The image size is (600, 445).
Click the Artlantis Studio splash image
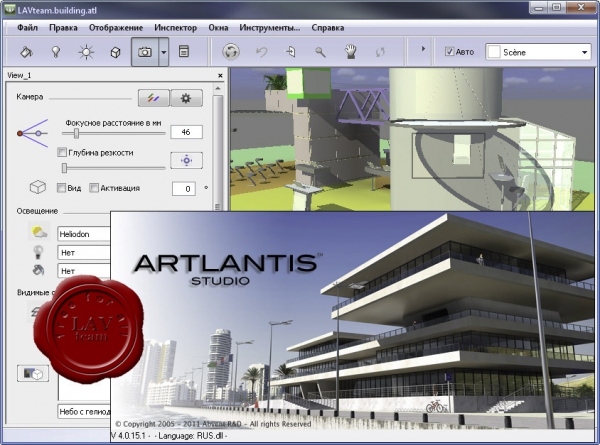pyautogui.click(x=354, y=320)
